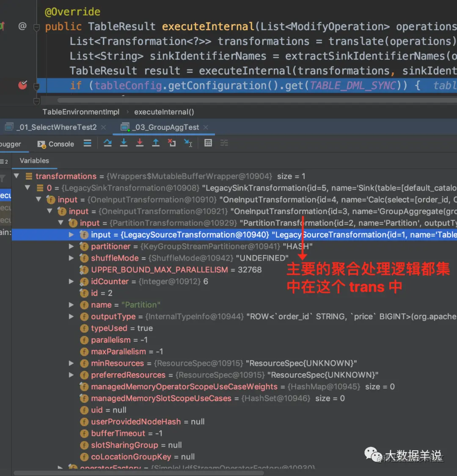Click the field icon of the uid row
The height and width of the screenshot is (476, 457).
[84, 410]
